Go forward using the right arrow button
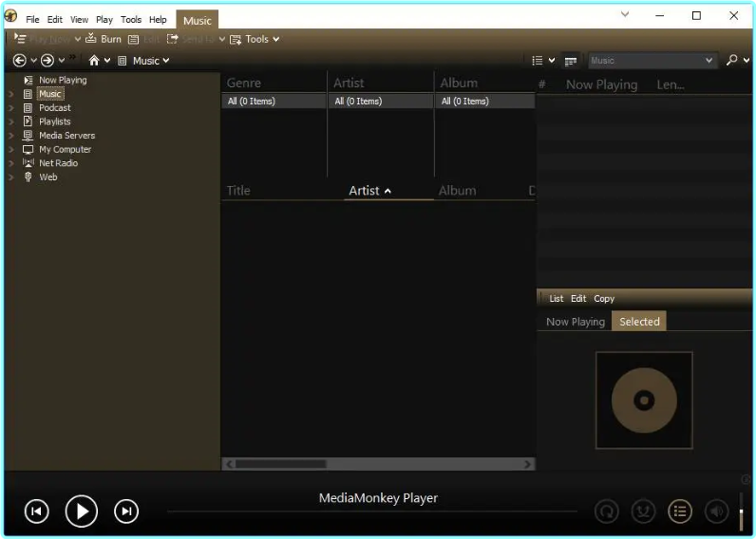This screenshot has width=756, height=539. (47, 61)
